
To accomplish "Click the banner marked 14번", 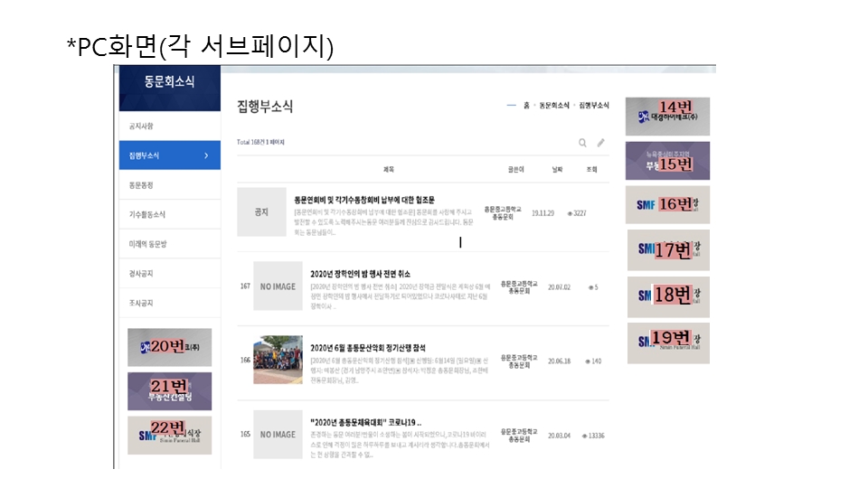I will coord(667,117).
